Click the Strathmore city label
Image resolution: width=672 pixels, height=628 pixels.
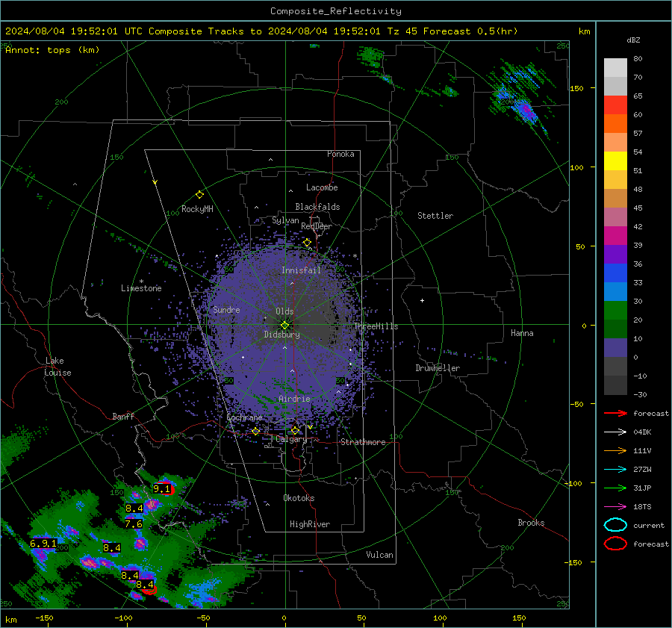(x=363, y=442)
